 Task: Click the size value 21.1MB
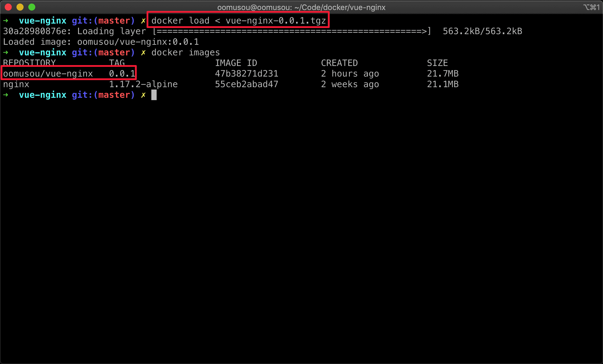(443, 84)
